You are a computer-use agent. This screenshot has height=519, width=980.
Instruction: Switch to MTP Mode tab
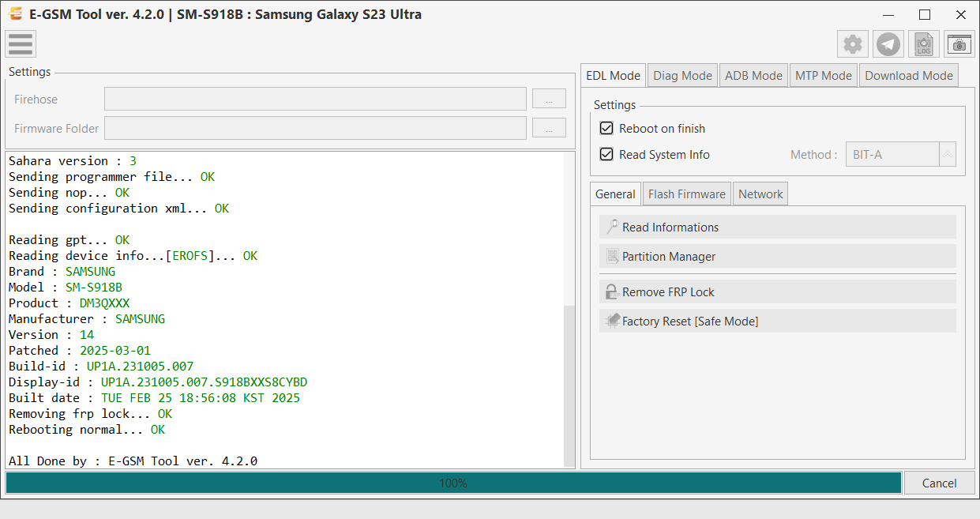click(x=823, y=75)
